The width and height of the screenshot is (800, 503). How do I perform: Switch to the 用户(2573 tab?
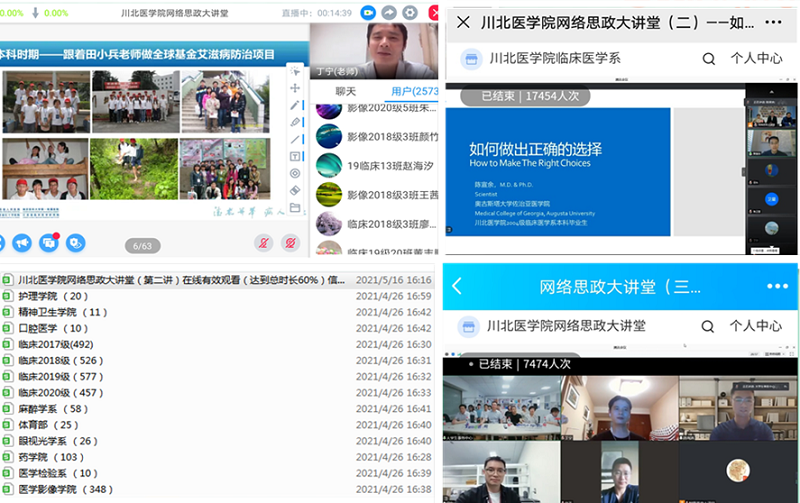click(x=414, y=91)
